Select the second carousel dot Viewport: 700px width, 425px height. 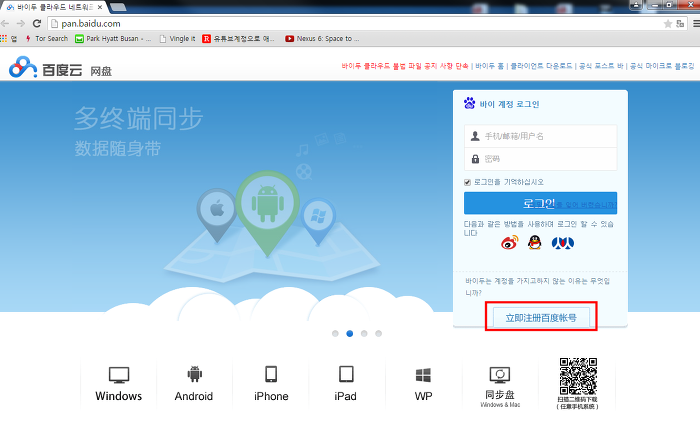tap(350, 333)
